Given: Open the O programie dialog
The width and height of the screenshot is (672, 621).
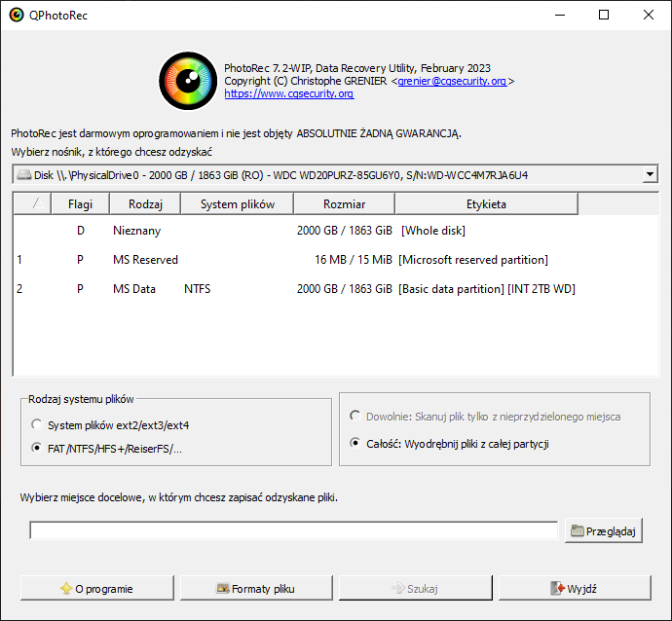Looking at the screenshot, I should click(x=97, y=589).
